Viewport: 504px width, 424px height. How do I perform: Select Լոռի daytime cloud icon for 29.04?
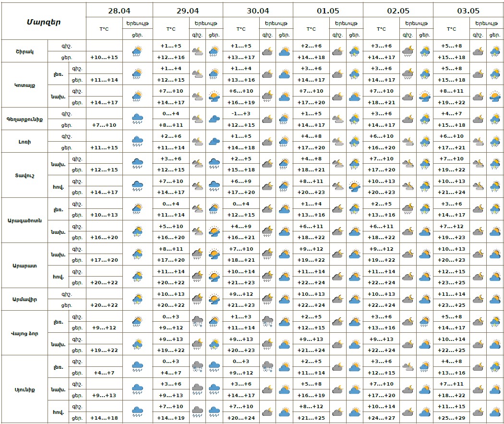click(x=214, y=141)
